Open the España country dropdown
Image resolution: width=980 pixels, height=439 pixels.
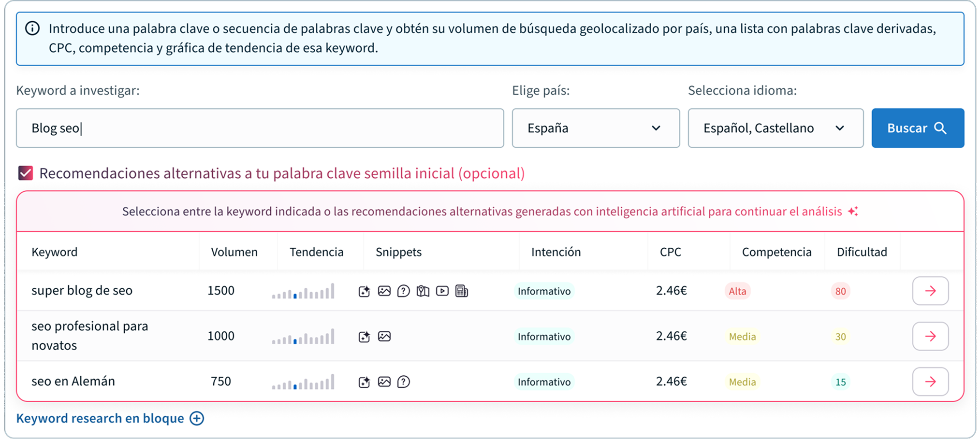click(x=596, y=128)
